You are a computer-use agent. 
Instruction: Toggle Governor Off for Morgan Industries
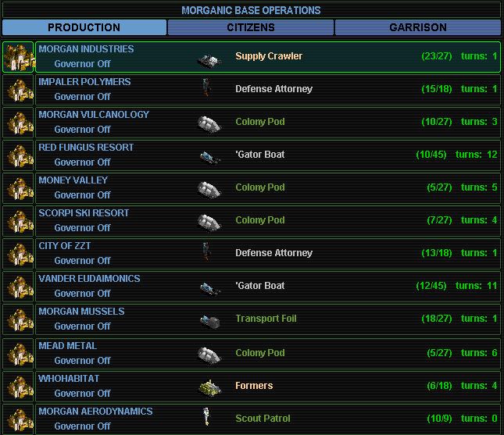pos(82,64)
